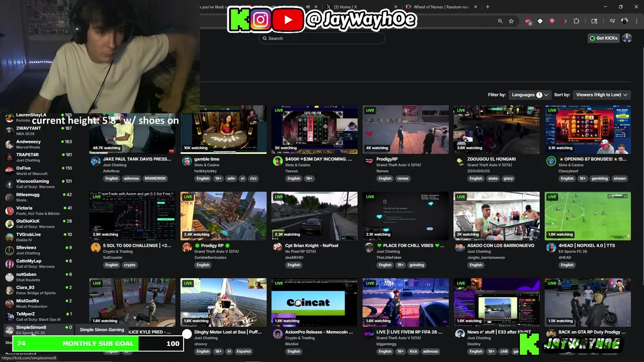Screen dimensions: 644x362
Task: Select the gtarp tag under ZOUGOUGOU stream
Action: pos(508,178)
